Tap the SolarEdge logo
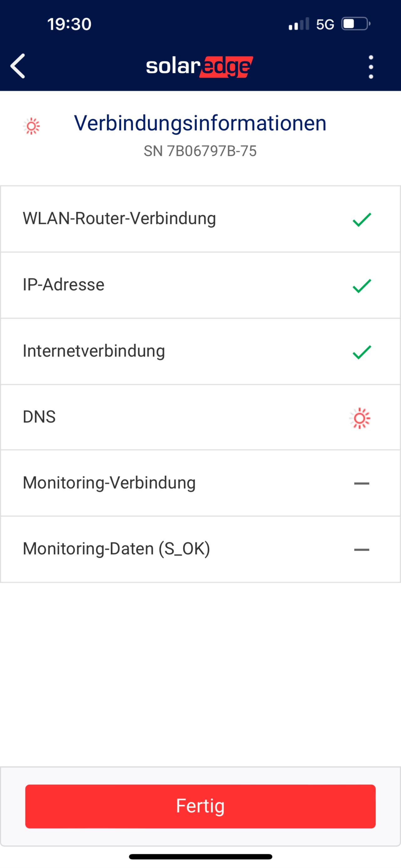The width and height of the screenshot is (401, 868). pos(200,66)
